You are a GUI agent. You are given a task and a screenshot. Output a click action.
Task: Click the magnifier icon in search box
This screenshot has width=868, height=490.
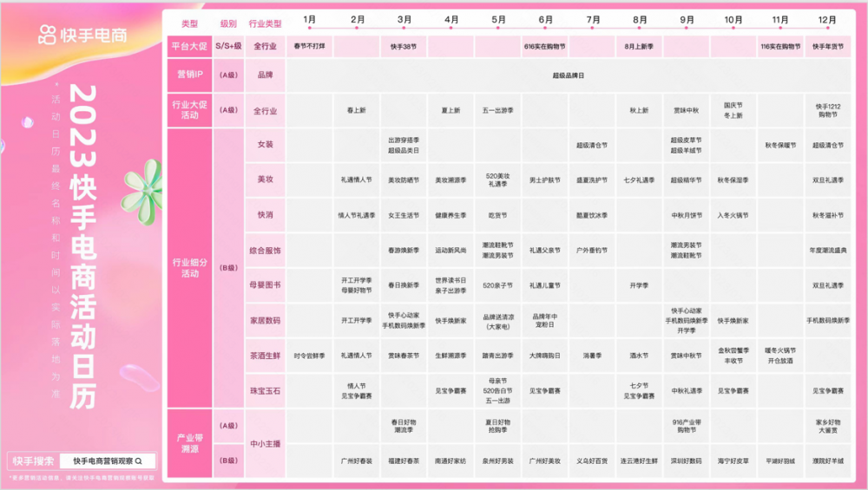pyautogui.click(x=138, y=461)
